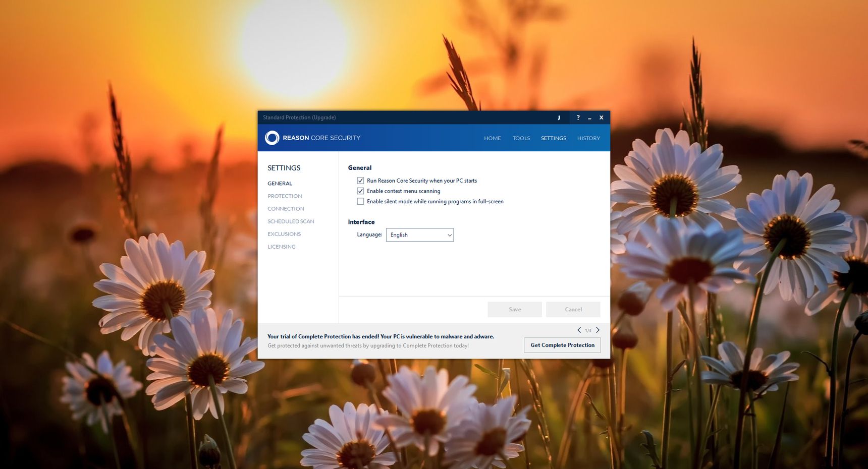Click the Reason Core Security logo
The width and height of the screenshot is (868, 469).
(312, 138)
